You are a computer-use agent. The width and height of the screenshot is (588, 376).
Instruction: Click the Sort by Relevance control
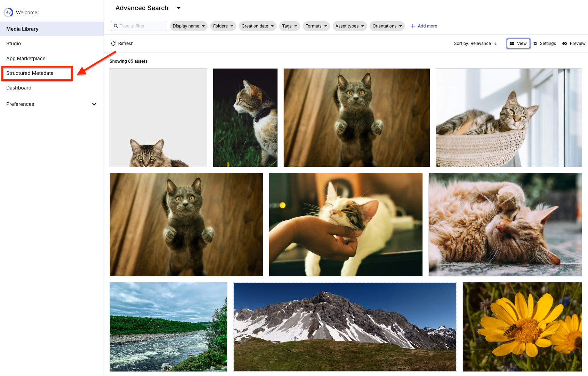coord(472,44)
